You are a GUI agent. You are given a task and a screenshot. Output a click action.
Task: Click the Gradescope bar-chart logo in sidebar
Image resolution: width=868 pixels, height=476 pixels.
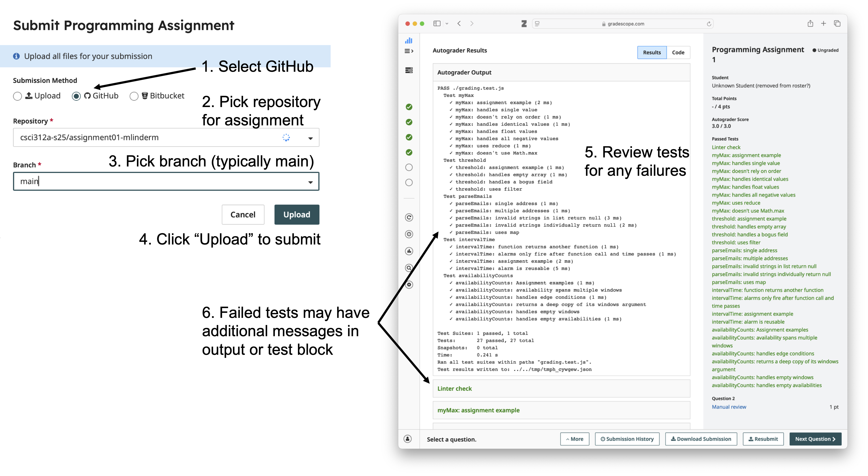point(409,40)
